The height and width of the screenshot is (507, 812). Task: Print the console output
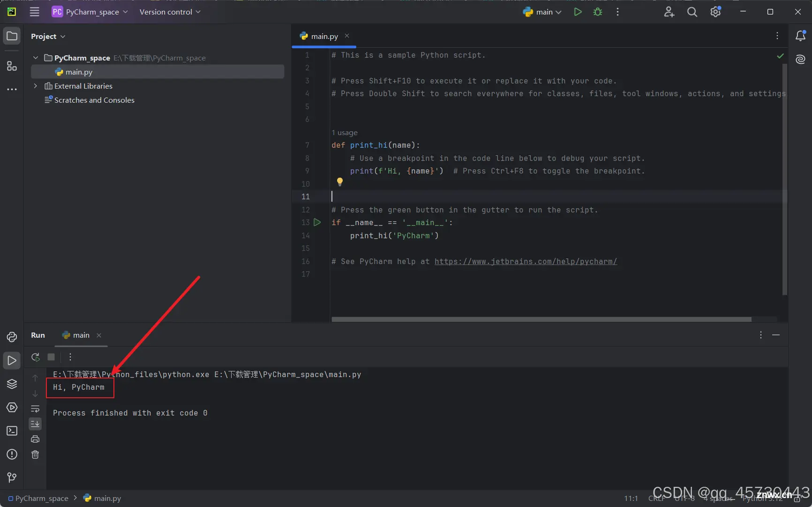(35, 439)
